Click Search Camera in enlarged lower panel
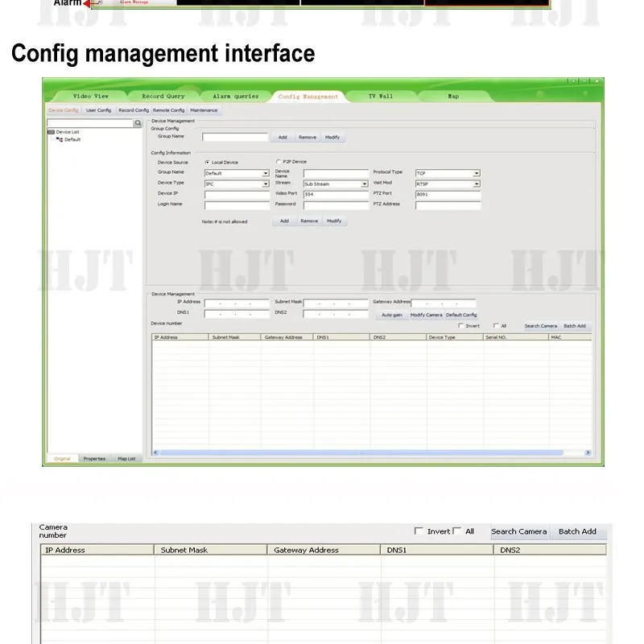Viewport: 644px width, 644px height. coord(519,531)
